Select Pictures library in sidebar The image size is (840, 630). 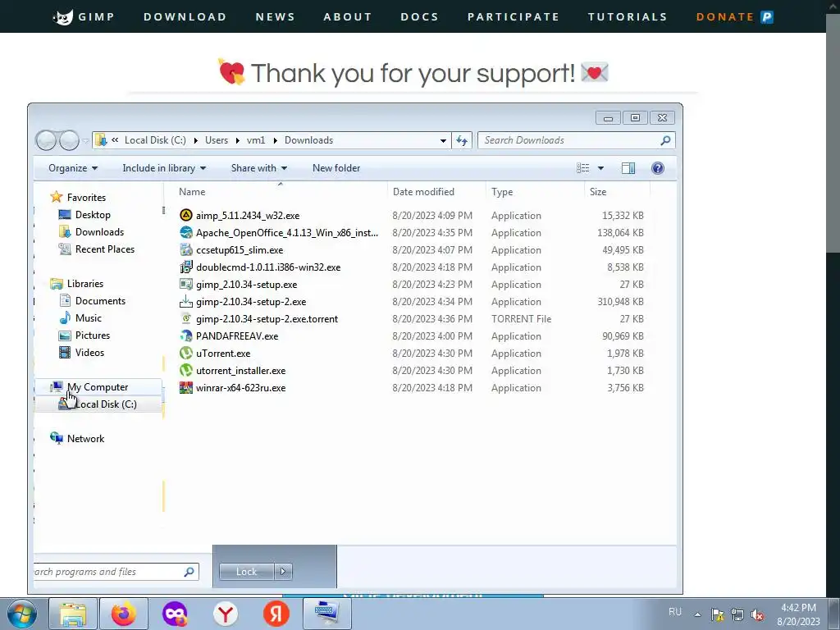pyautogui.click(x=93, y=336)
